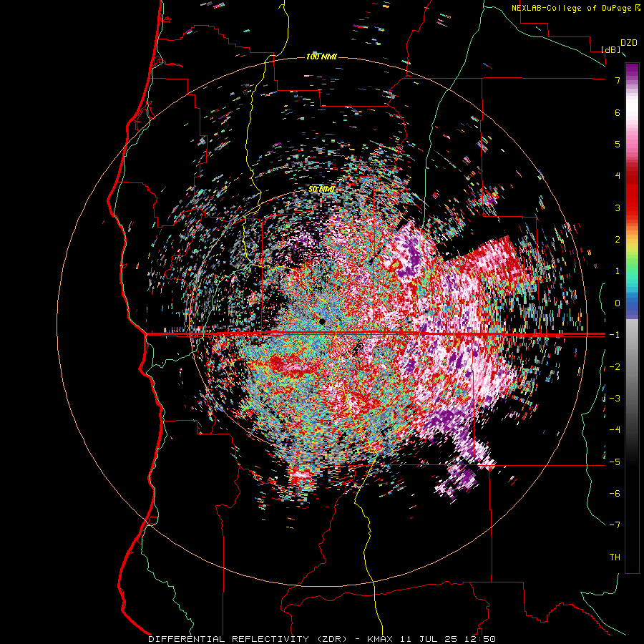Click the KMAX 11 JUL 25 12:50 timestamp
The width and height of the screenshot is (644, 644).
click(430, 639)
